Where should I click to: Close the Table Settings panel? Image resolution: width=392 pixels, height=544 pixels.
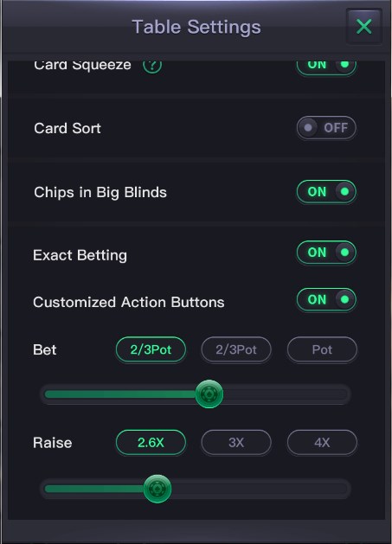click(363, 26)
